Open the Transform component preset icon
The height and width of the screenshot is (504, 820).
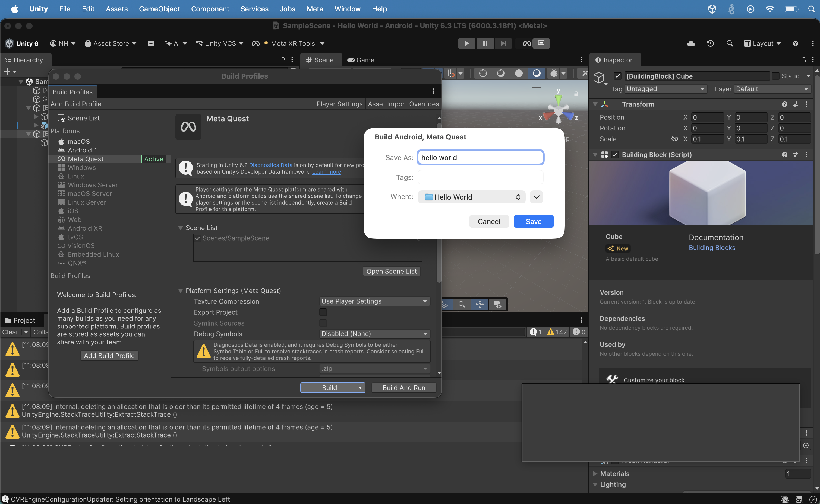(x=796, y=104)
